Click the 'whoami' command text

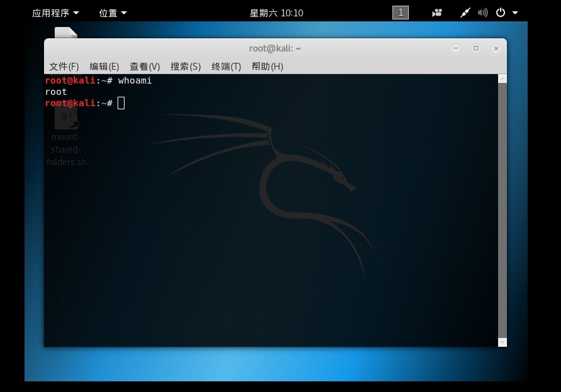pos(135,81)
